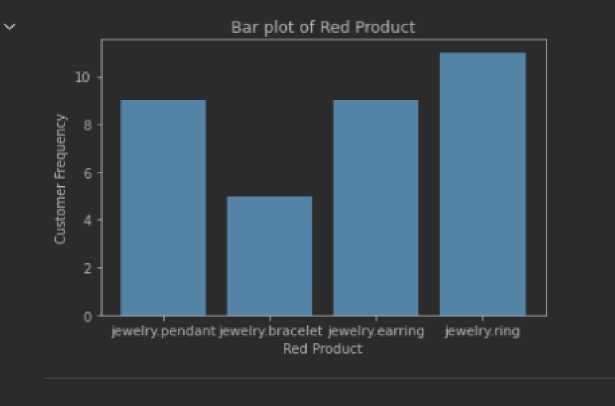Click the chart title 'Bar plot of Red Product'
Image resolution: width=615 pixels, height=406 pixels.
[x=323, y=27]
